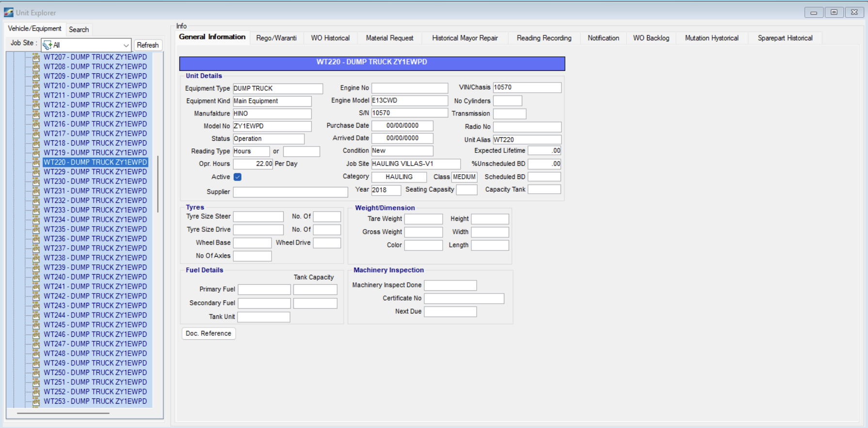
Task: Open Doc. Reference
Action: click(x=209, y=333)
